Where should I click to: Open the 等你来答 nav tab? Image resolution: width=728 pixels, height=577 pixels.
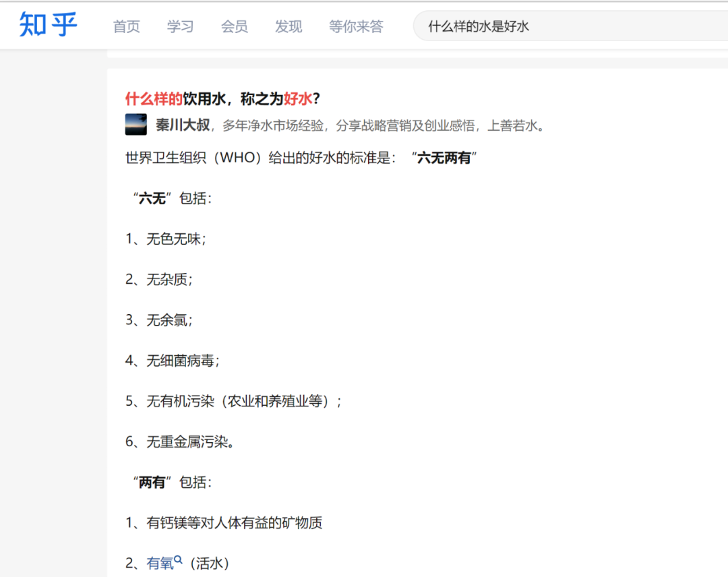tap(356, 26)
